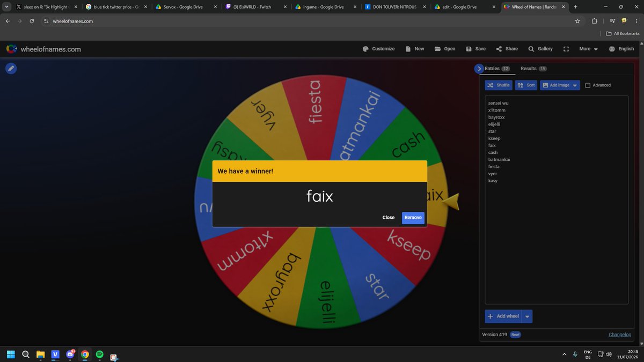The width and height of the screenshot is (644, 362).
Task: Open the All Bookmarks folder
Action: 623,33
